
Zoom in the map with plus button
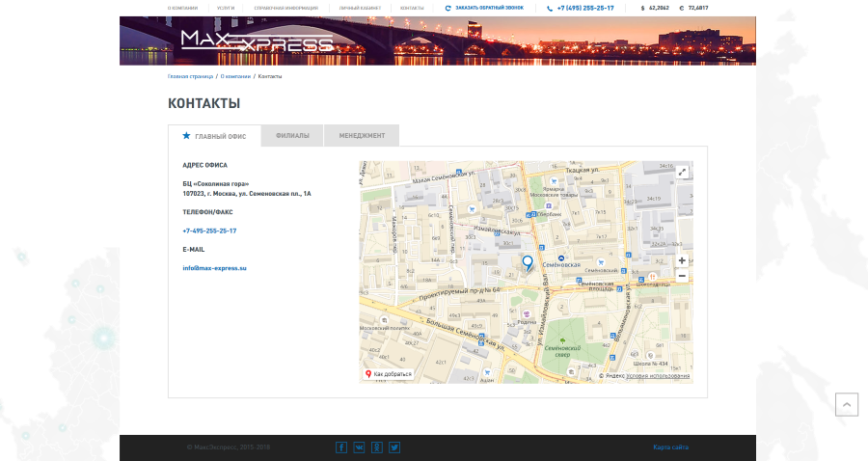click(682, 260)
